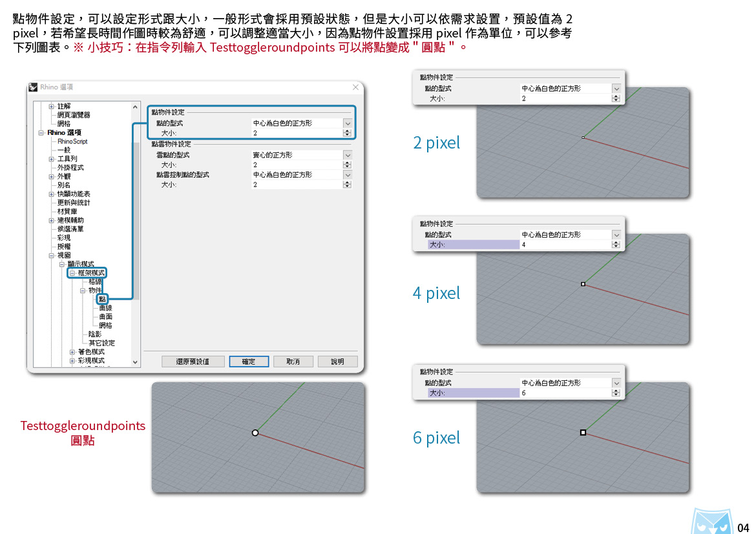756x534 pixels.
Task: Click the 大小 field showing 4
Action: click(x=565, y=245)
